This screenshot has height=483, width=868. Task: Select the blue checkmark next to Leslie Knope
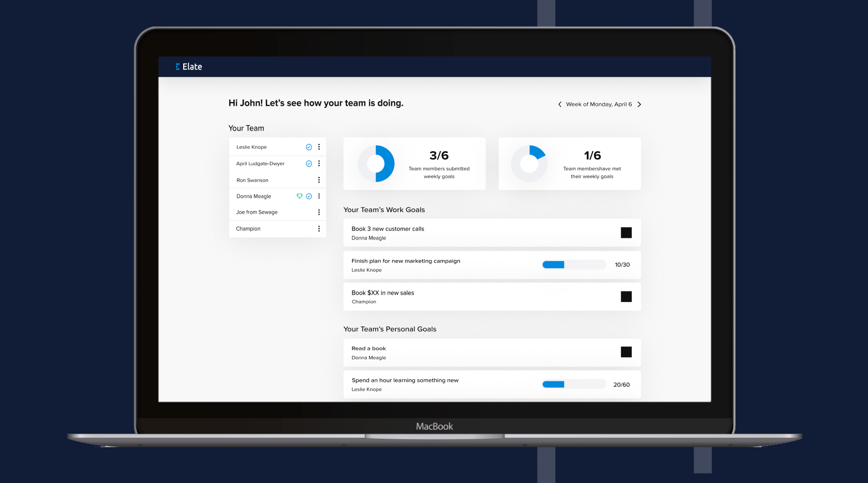tap(309, 147)
